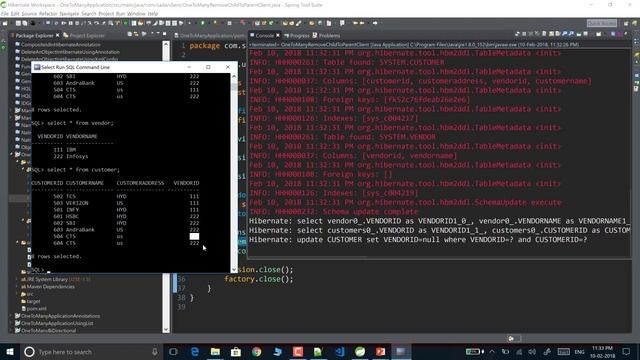This screenshot has height=360, width=640.
Task: Click the volume icon in the system tray
Action: (532, 351)
